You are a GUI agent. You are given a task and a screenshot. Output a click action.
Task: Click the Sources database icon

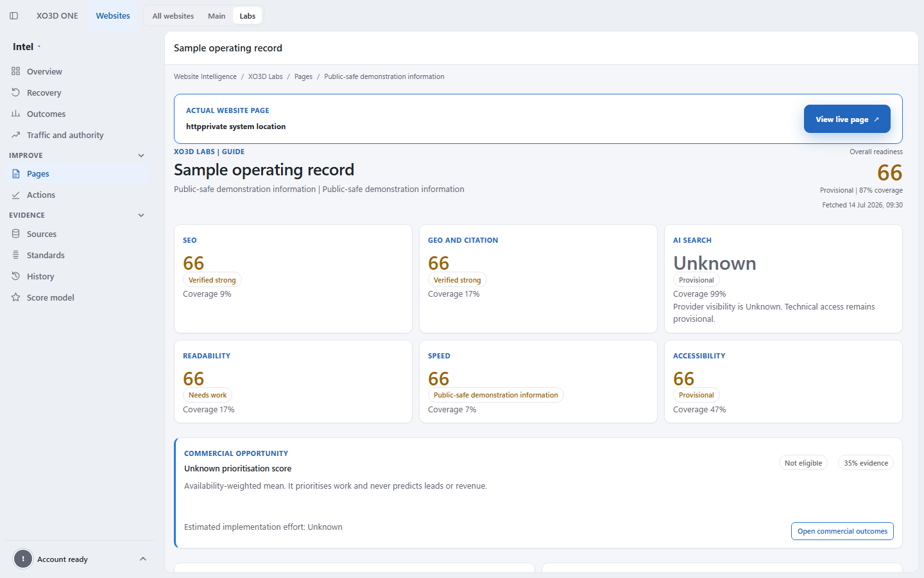16,234
